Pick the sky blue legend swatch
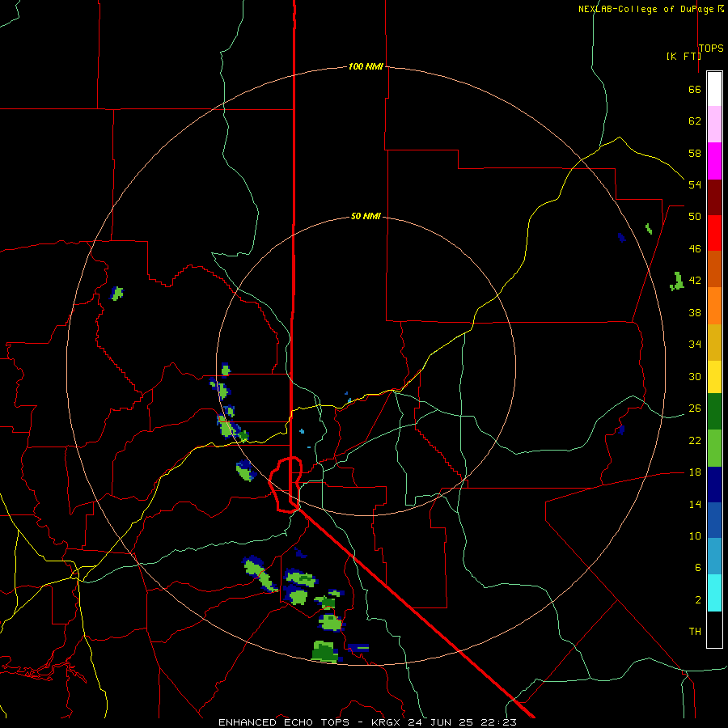Viewport: 728px width, 728px height. [714, 557]
